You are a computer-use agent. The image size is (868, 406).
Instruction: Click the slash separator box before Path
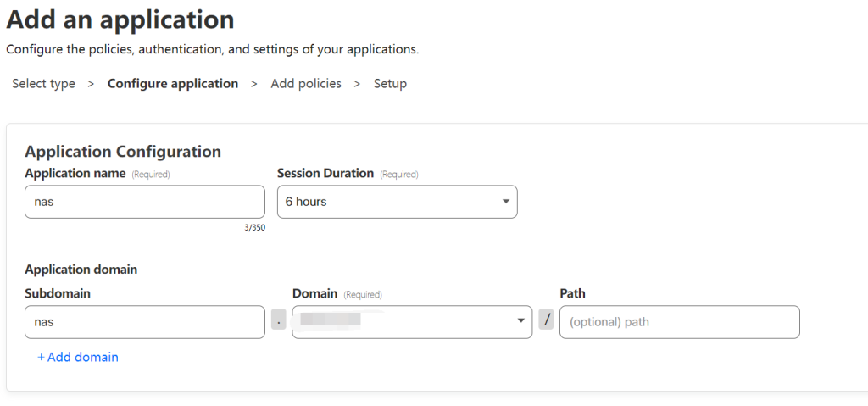pyautogui.click(x=547, y=321)
